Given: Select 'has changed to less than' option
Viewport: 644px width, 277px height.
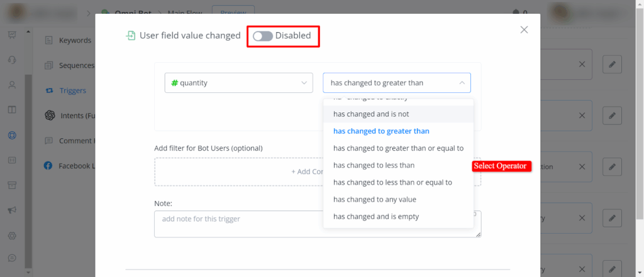Looking at the screenshot, I should (x=374, y=165).
